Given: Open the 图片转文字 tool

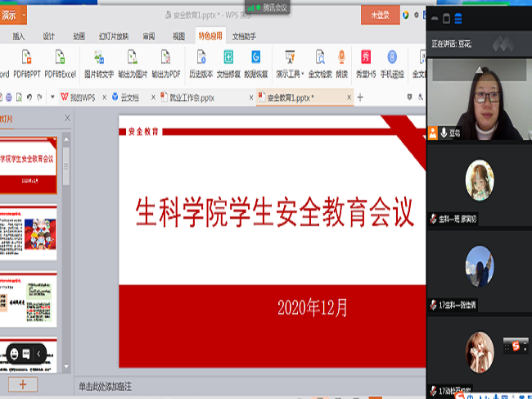Looking at the screenshot, I should [99, 57].
